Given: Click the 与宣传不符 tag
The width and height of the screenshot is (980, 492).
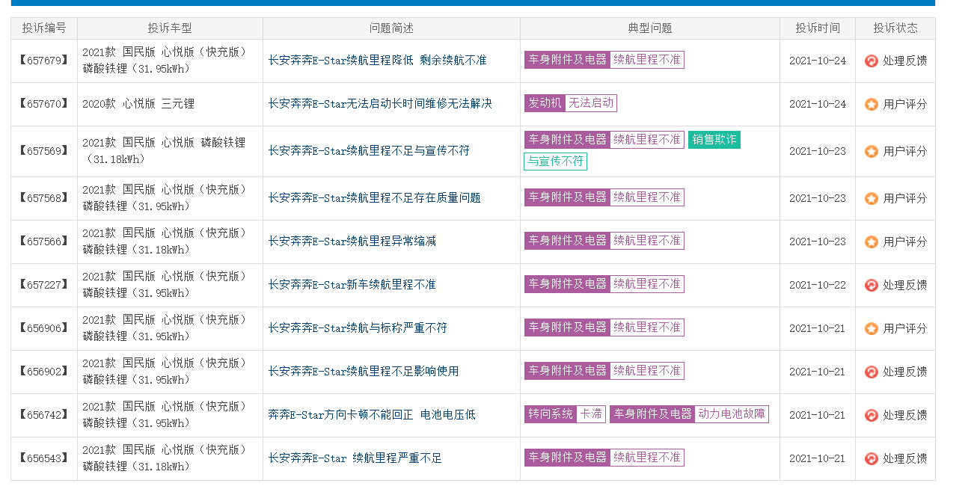Looking at the screenshot, I should tap(555, 162).
